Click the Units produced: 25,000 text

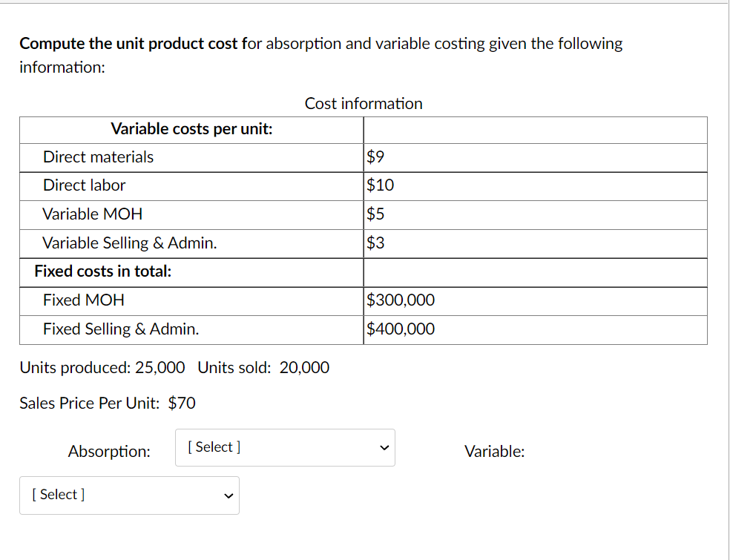(x=102, y=367)
